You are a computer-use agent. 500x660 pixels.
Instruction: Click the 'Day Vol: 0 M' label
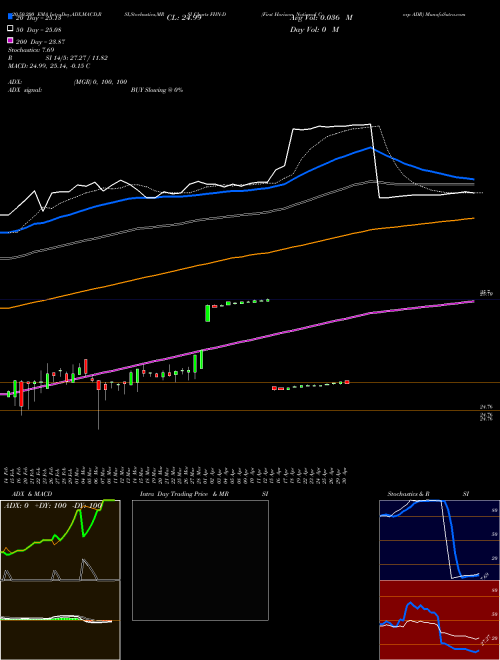click(314, 30)
